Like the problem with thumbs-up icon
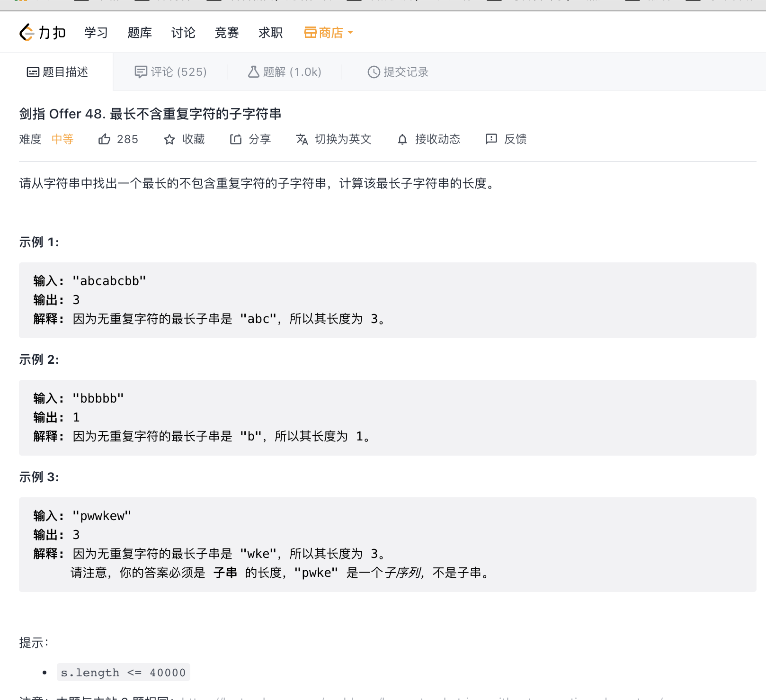The image size is (766, 700). point(104,139)
